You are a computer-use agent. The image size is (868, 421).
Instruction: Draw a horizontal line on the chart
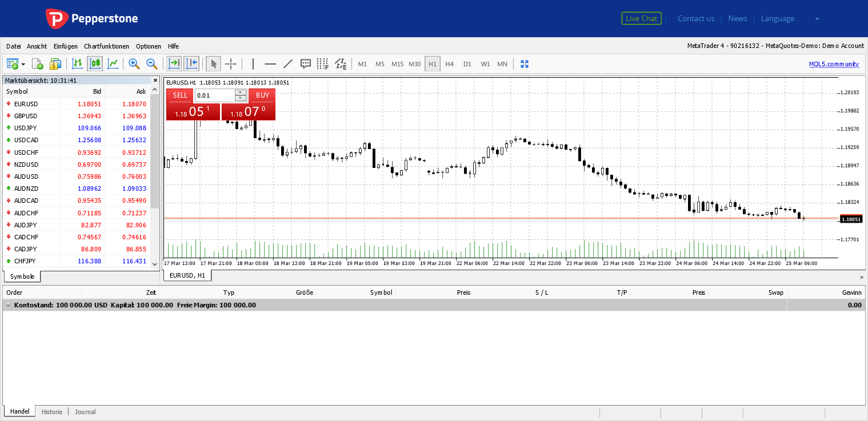click(x=270, y=63)
